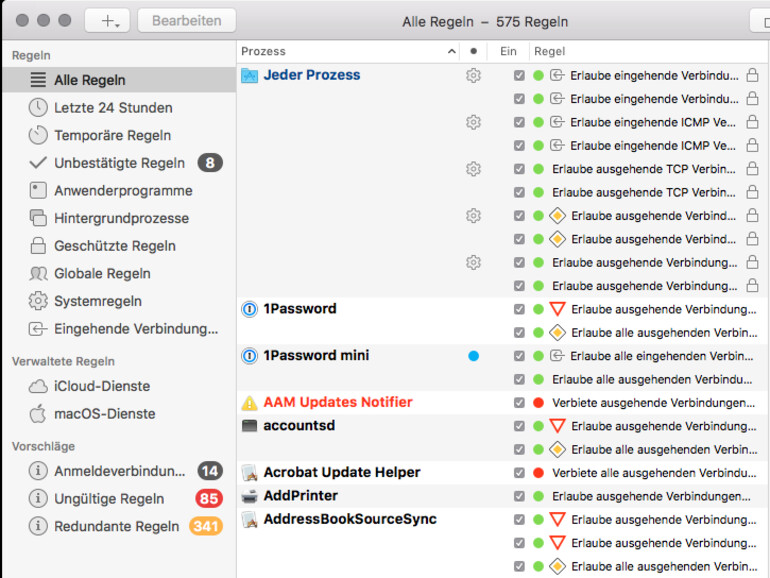
Task: Click the lock icon on first Jeder Prozess rule
Action: [752, 75]
